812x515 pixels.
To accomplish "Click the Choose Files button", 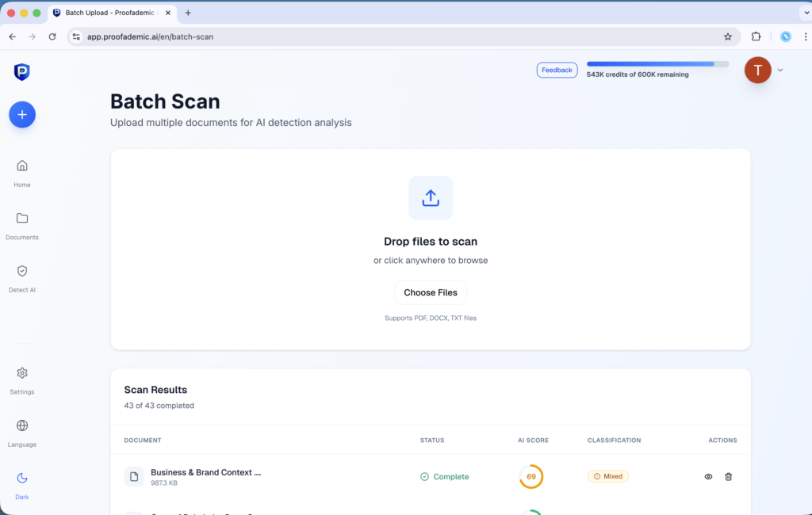I will point(431,292).
